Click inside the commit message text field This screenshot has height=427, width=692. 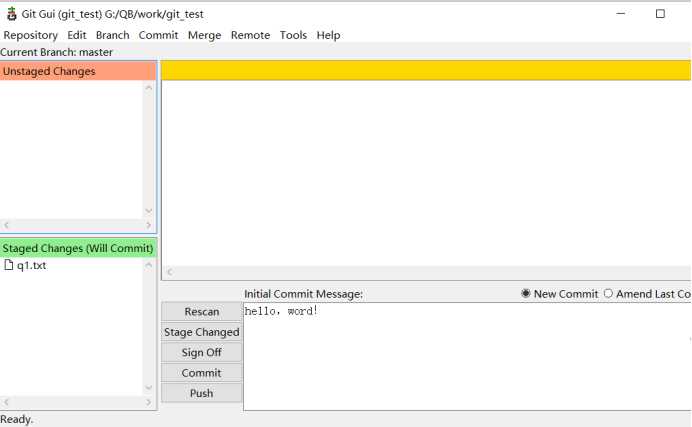click(467, 356)
